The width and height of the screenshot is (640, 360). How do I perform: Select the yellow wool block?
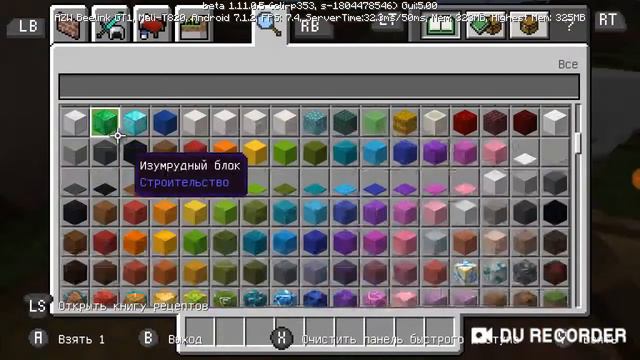(255, 152)
